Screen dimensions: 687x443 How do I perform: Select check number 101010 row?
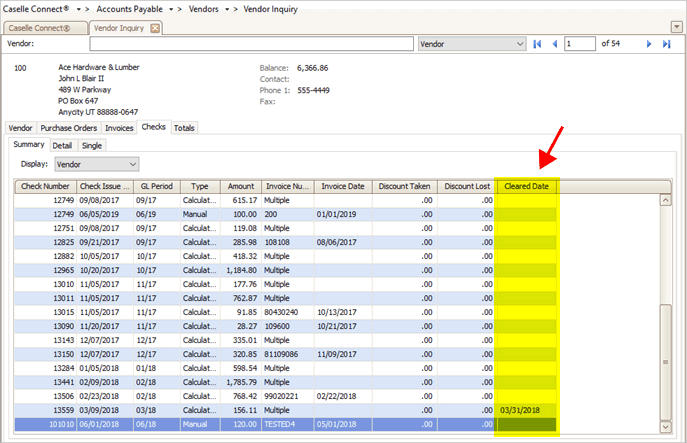pyautogui.click(x=285, y=425)
